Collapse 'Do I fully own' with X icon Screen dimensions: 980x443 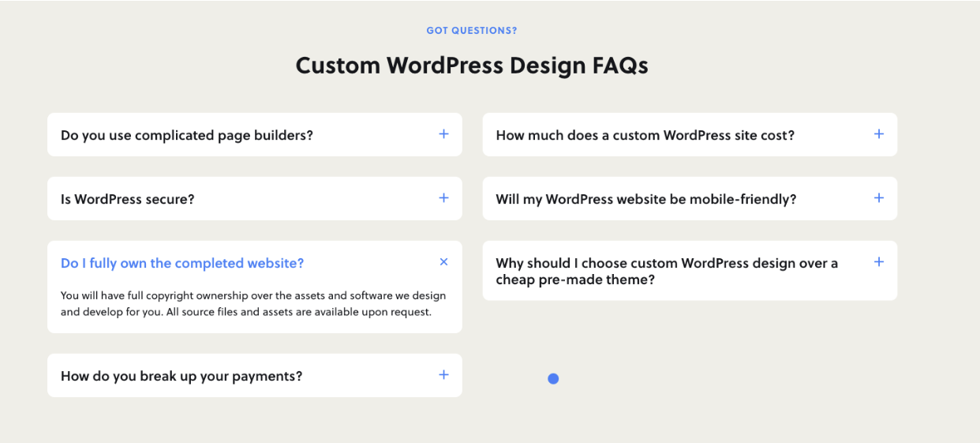click(443, 262)
